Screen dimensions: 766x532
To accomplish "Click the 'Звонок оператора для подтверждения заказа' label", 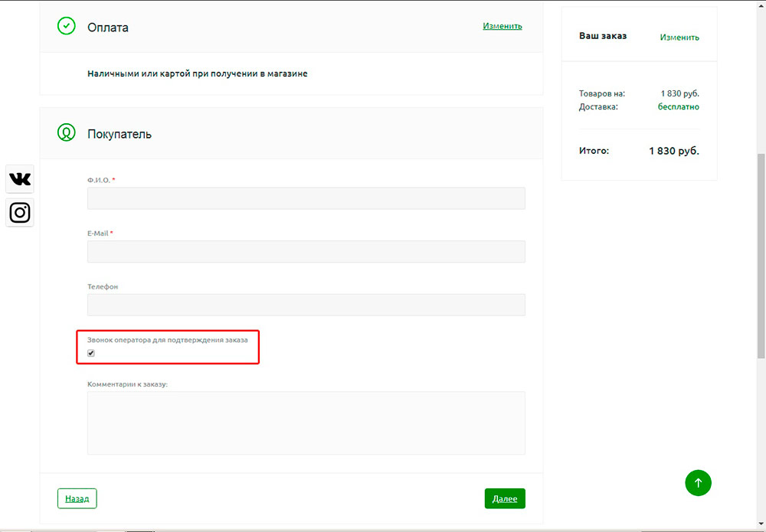I will click(168, 340).
